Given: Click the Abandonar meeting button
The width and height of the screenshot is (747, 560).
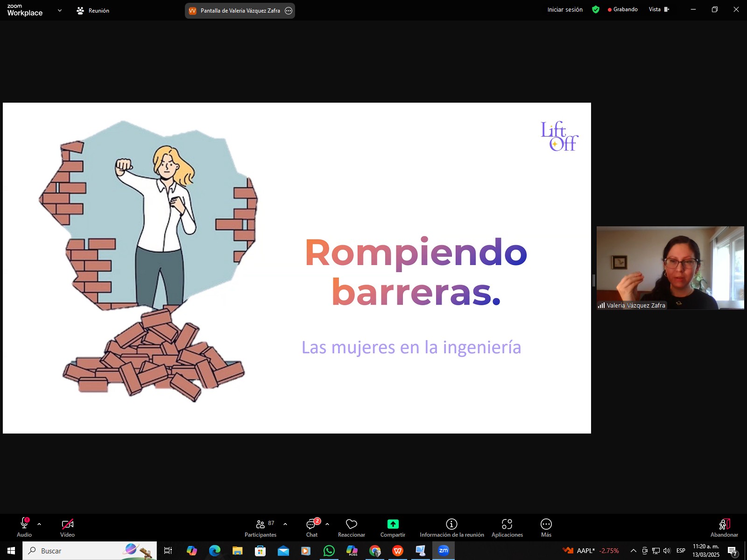Looking at the screenshot, I should pyautogui.click(x=724, y=527).
